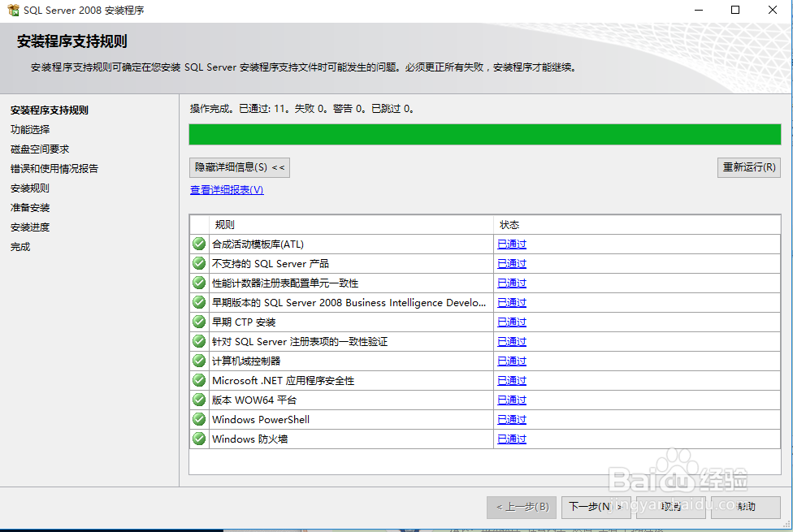Click the 上一步(B) button
Screen dimensions: 793x532
point(522,507)
